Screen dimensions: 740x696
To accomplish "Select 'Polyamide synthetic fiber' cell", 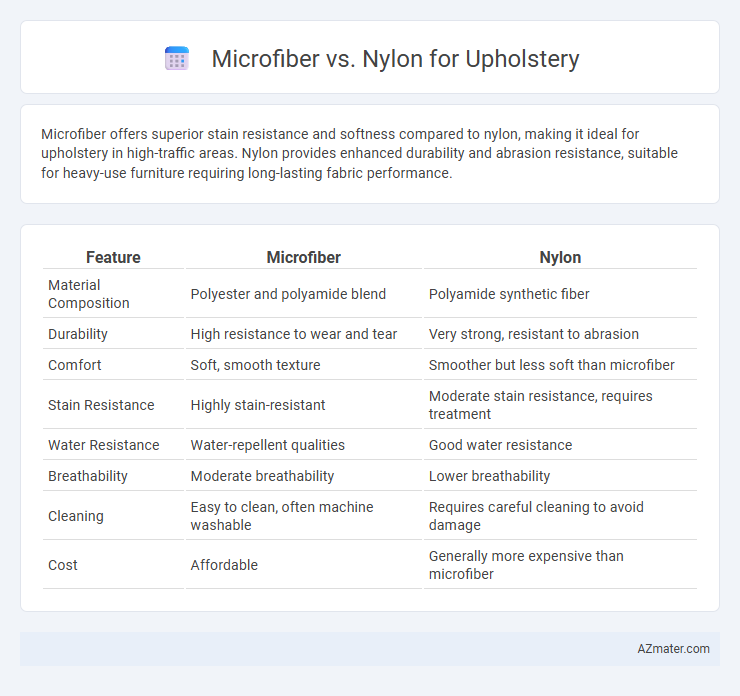I will (509, 294).
